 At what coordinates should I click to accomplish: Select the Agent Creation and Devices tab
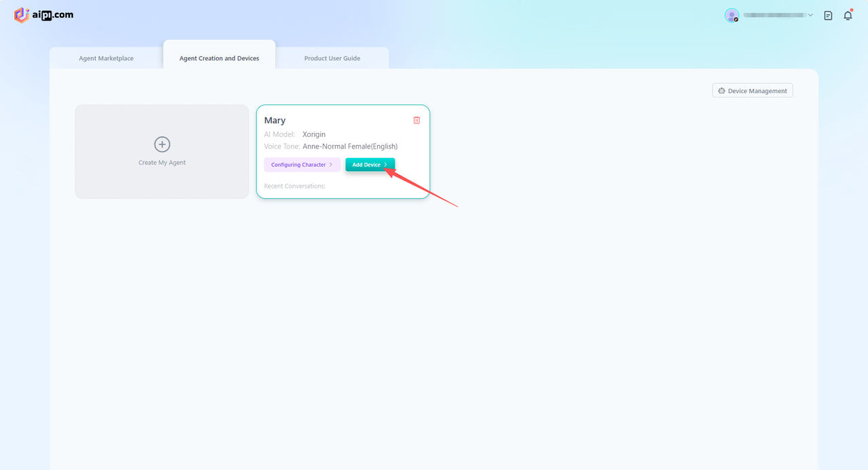219,58
